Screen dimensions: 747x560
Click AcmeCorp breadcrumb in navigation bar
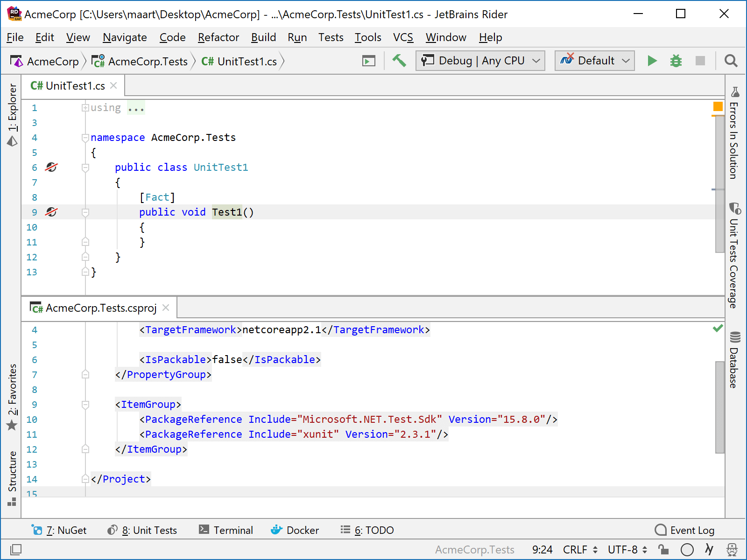(x=45, y=61)
